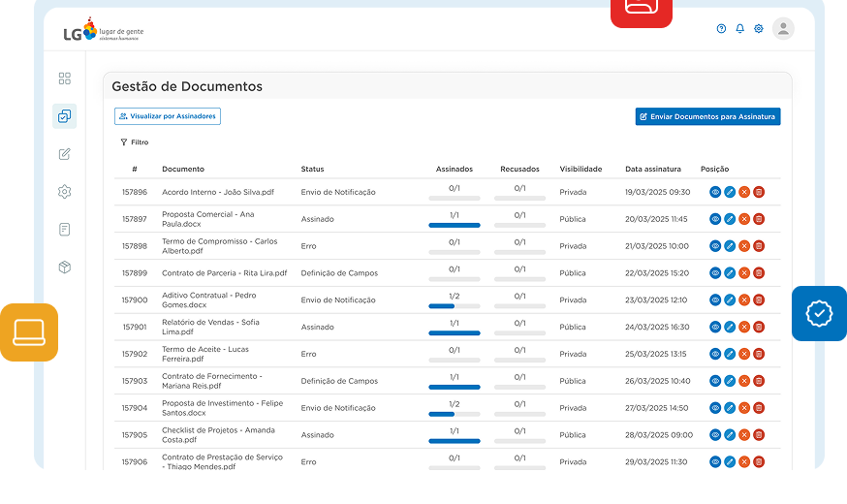Click the eye icon for document 157900
The height and width of the screenshot is (504, 847).
tap(715, 300)
